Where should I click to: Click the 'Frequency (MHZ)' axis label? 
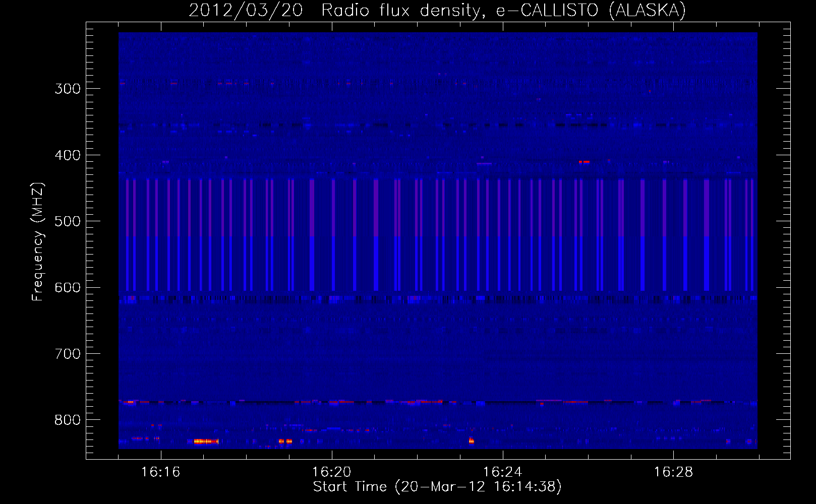(x=38, y=242)
